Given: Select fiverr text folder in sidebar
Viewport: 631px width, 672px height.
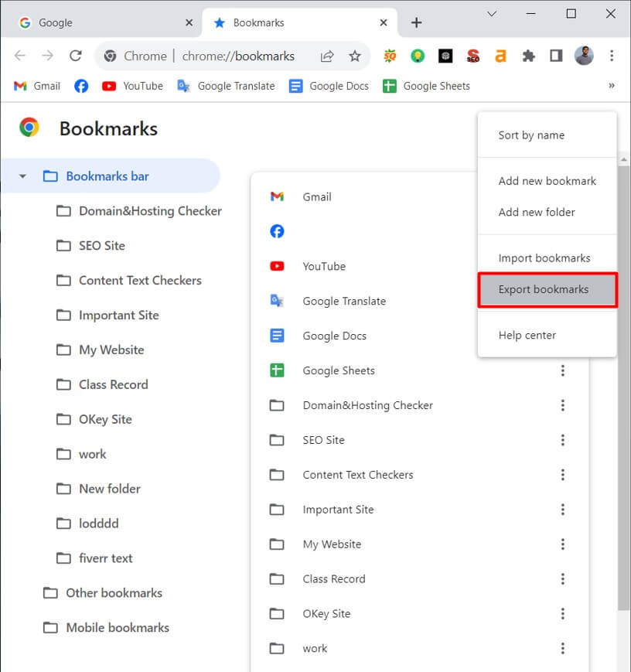Looking at the screenshot, I should [95, 558].
